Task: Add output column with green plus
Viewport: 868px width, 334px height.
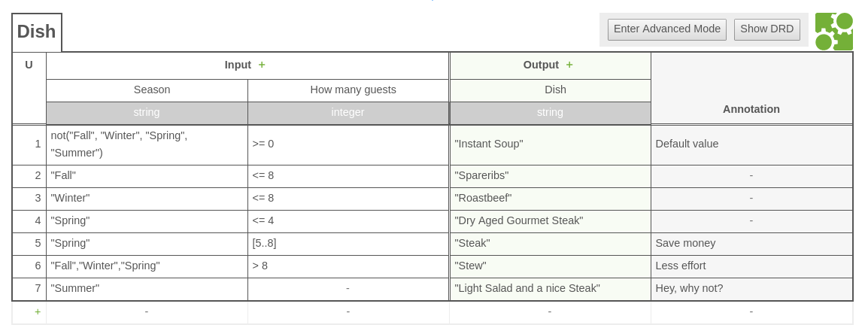Action: pos(569,65)
